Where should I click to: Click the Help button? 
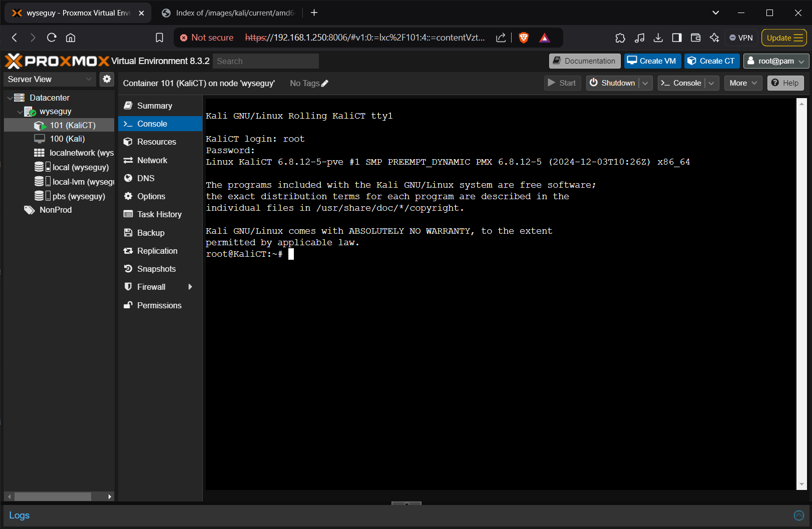tap(785, 83)
